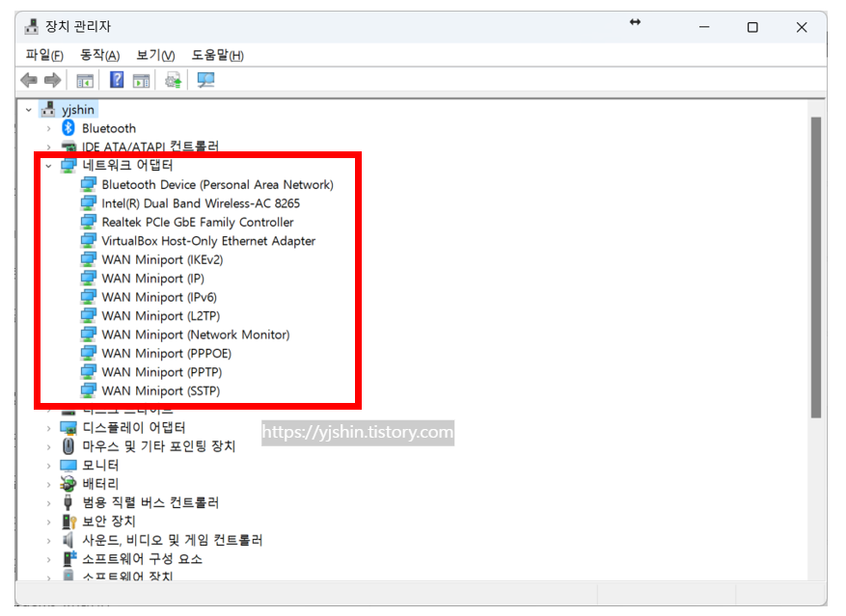Screen dimensions: 846x616
Task: Click the 소프트웨어 구성 요소 category icon
Action: pos(68,559)
